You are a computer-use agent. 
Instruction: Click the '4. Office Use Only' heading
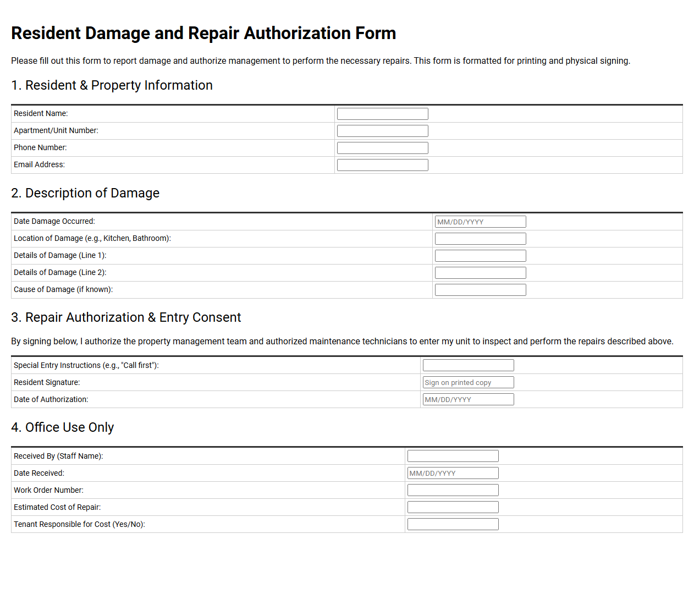point(62,427)
